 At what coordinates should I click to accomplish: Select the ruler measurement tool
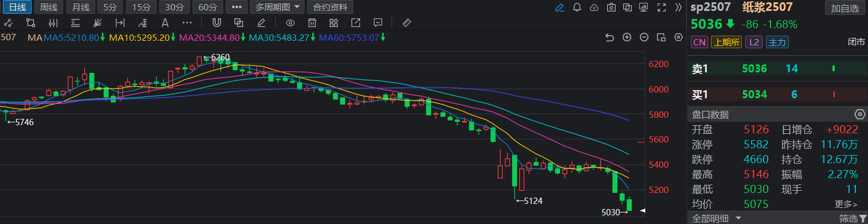(406, 23)
